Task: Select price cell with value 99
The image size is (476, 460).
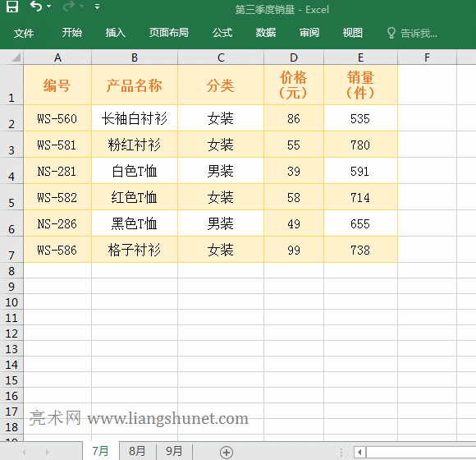Action: (x=294, y=250)
